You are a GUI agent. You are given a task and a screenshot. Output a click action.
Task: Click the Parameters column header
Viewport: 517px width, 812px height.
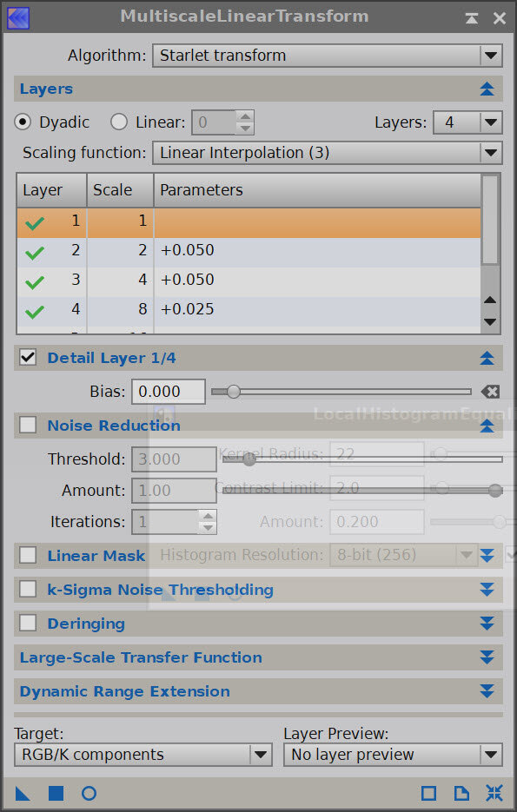pos(317,190)
